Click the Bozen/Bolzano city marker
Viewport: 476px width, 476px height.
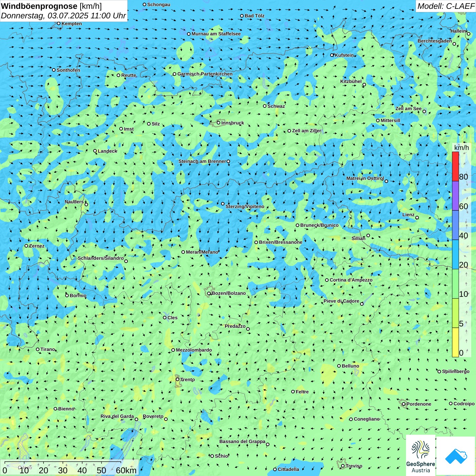point(209,293)
